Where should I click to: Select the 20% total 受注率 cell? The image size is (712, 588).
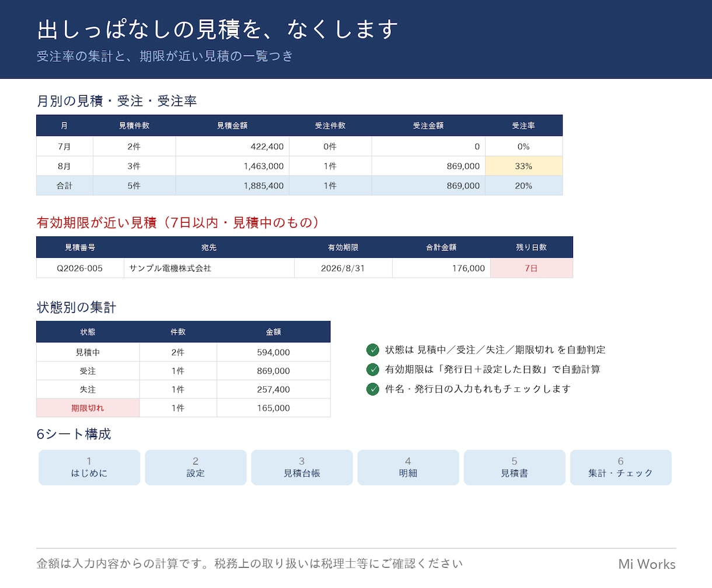click(523, 185)
